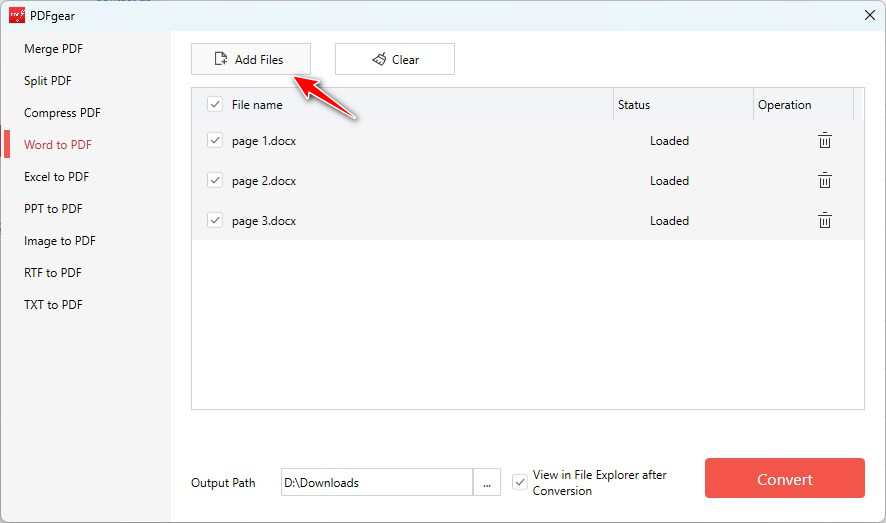Click the Output Path text field
Screen dimensions: 886x523
coord(377,482)
